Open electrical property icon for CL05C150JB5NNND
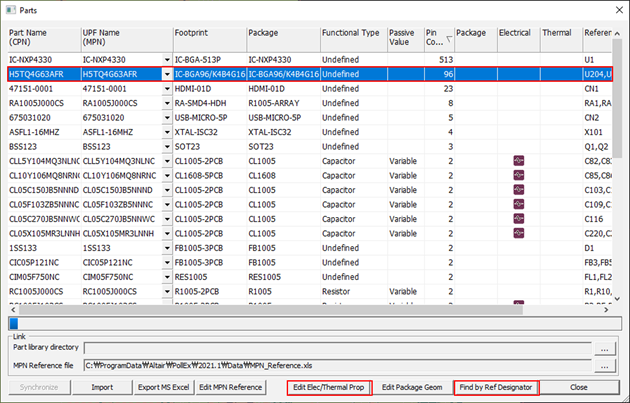 [x=518, y=189]
